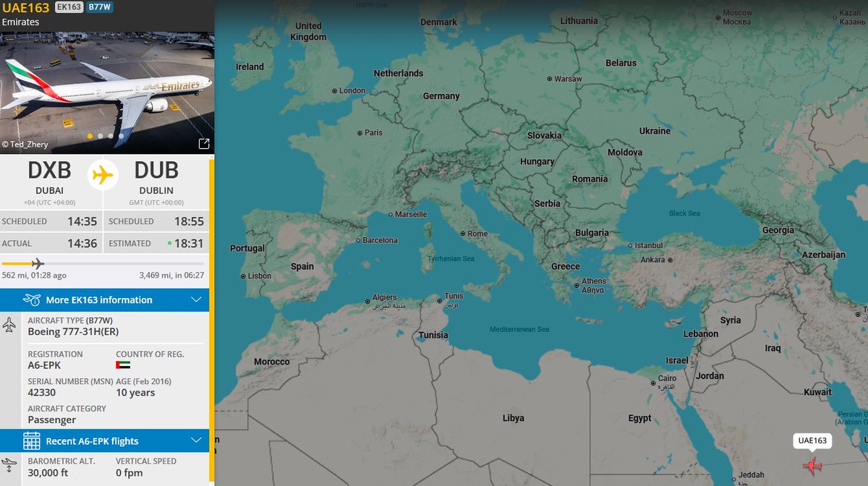The height and width of the screenshot is (486, 868).
Task: Open the Recent A6-EPK flights section header
Action: (x=104, y=440)
